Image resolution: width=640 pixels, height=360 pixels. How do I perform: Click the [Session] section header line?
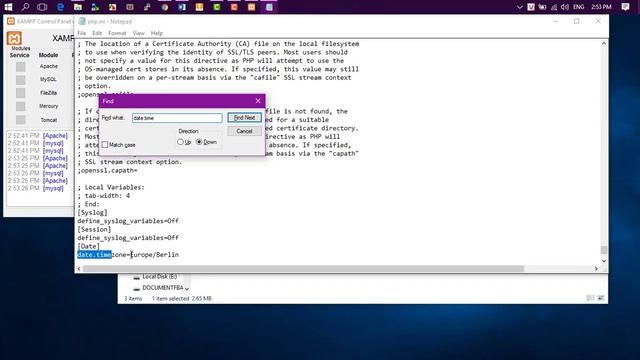click(94, 229)
